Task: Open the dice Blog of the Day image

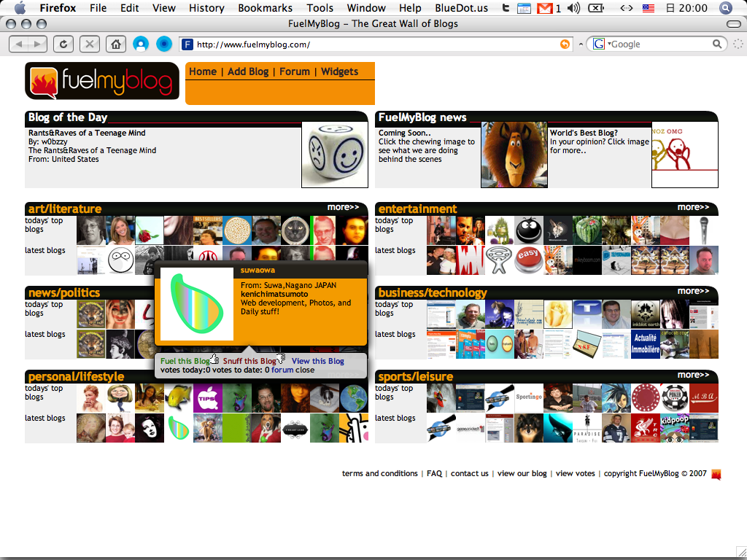Action: (335, 155)
